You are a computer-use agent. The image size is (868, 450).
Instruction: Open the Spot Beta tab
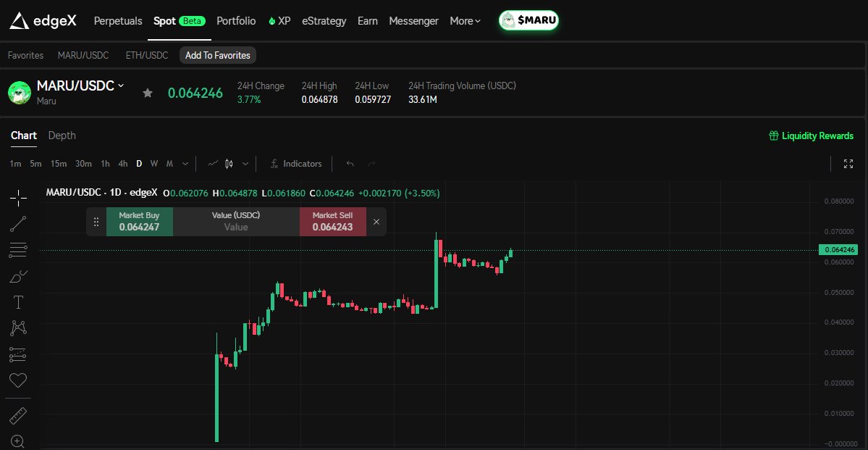pyautogui.click(x=180, y=21)
